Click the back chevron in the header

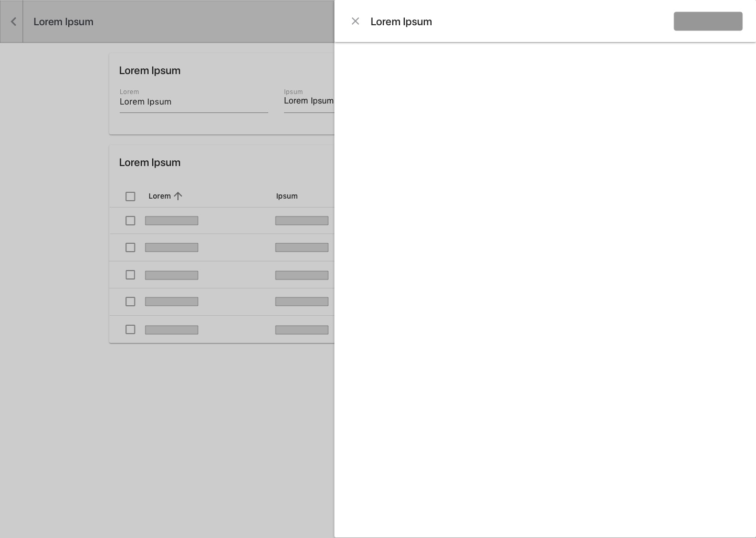pos(13,22)
